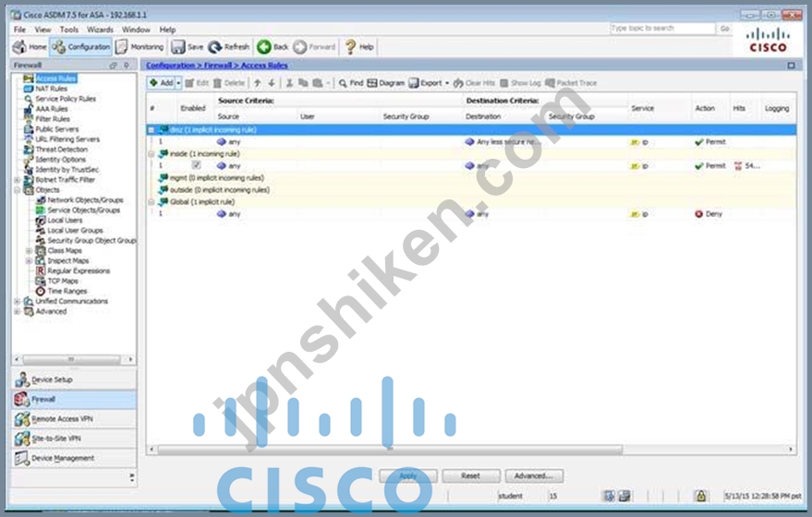Expand the Unified Communications node

(17, 301)
